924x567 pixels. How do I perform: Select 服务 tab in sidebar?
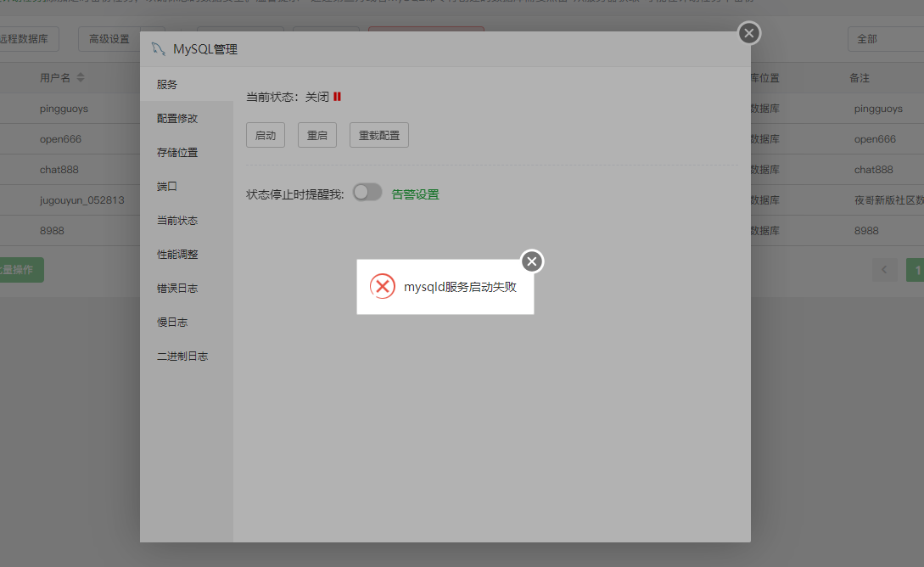tap(187, 84)
